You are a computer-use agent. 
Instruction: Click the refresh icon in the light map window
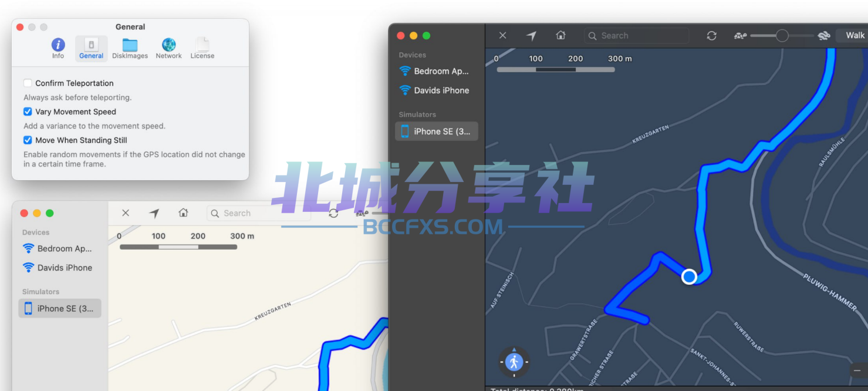(x=333, y=213)
